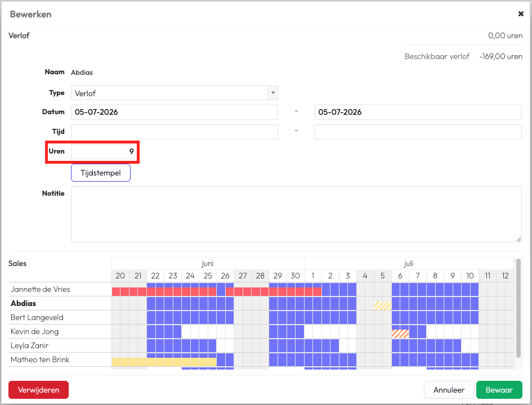Click day 30 in the calendar header
This screenshot has height=405, width=532.
[295, 276]
